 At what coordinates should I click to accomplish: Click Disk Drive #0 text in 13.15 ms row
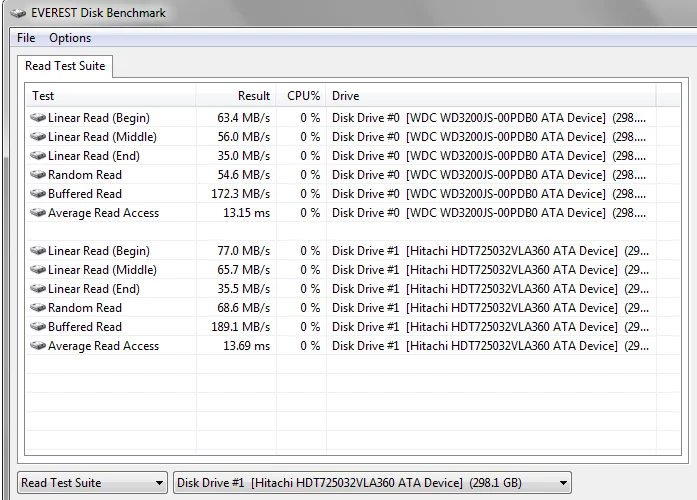click(366, 213)
